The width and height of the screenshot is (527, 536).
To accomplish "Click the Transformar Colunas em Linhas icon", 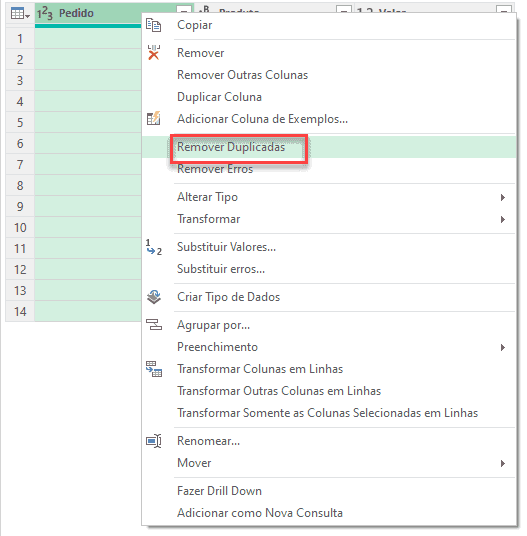I will [x=154, y=369].
